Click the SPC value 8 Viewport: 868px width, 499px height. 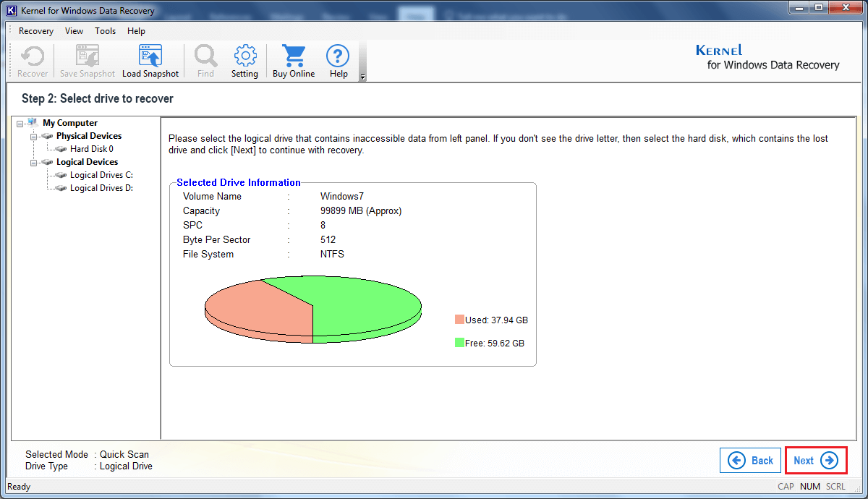323,225
